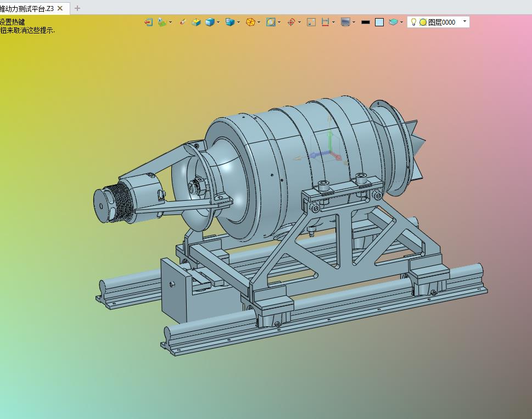Expand the arrow beside the orange sphere icon
The width and height of the screenshot is (532, 419).
(259, 22)
